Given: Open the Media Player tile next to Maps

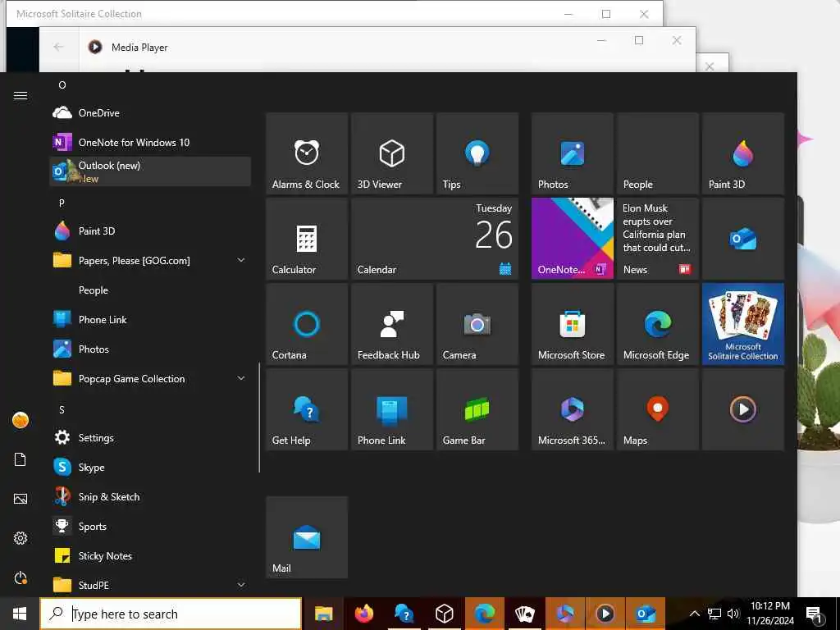Looking at the screenshot, I should coord(743,409).
